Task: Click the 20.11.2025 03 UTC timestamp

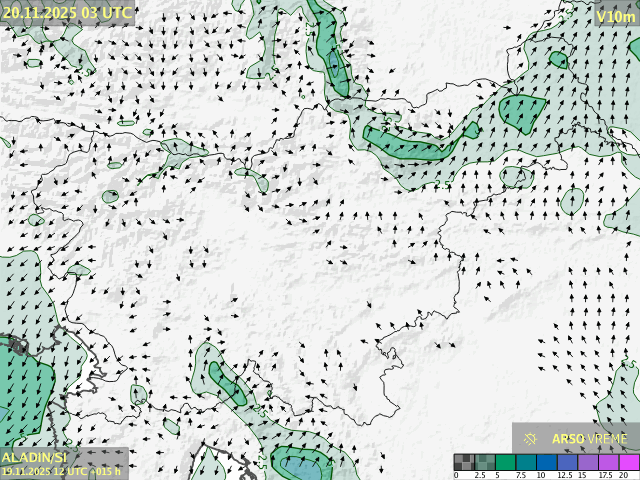Action: [x=66, y=12]
